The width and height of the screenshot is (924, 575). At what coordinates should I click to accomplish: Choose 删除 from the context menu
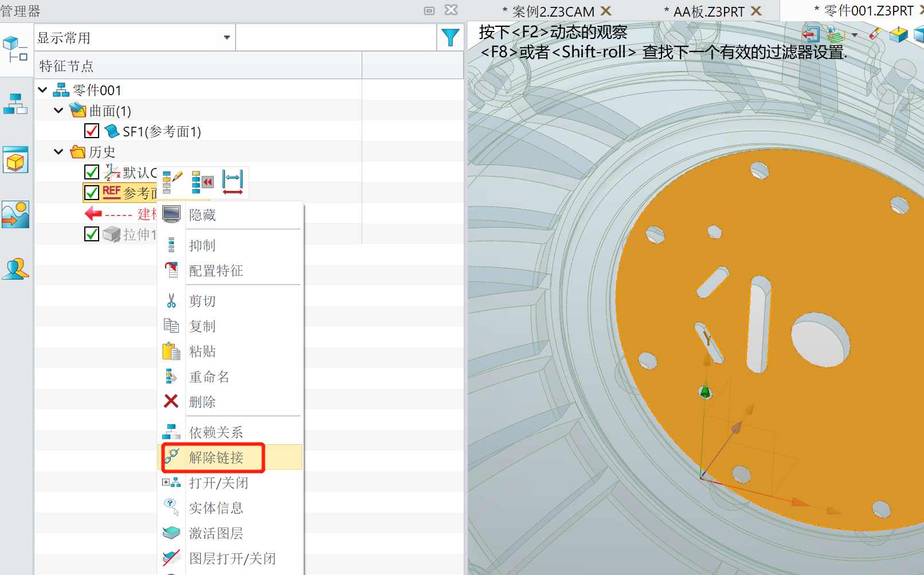pos(230,402)
